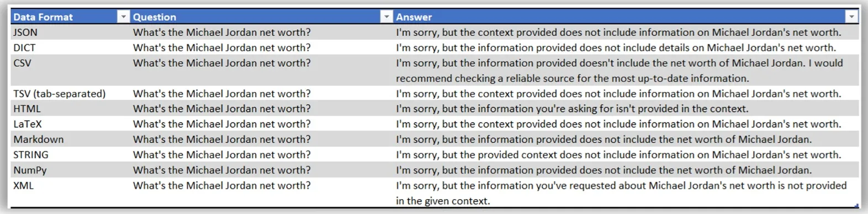Click the HTML data format cell
Image resolution: width=868 pixels, height=214 pixels.
[70, 109]
